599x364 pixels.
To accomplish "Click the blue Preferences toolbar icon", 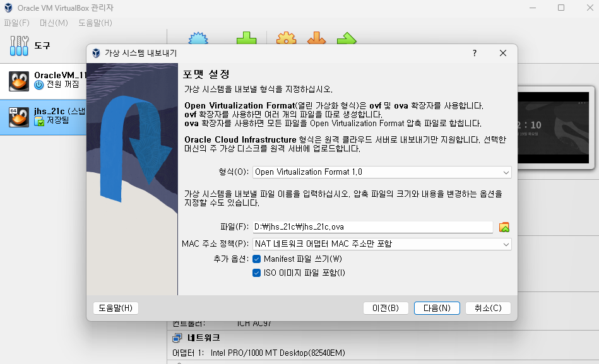I will (x=198, y=38).
